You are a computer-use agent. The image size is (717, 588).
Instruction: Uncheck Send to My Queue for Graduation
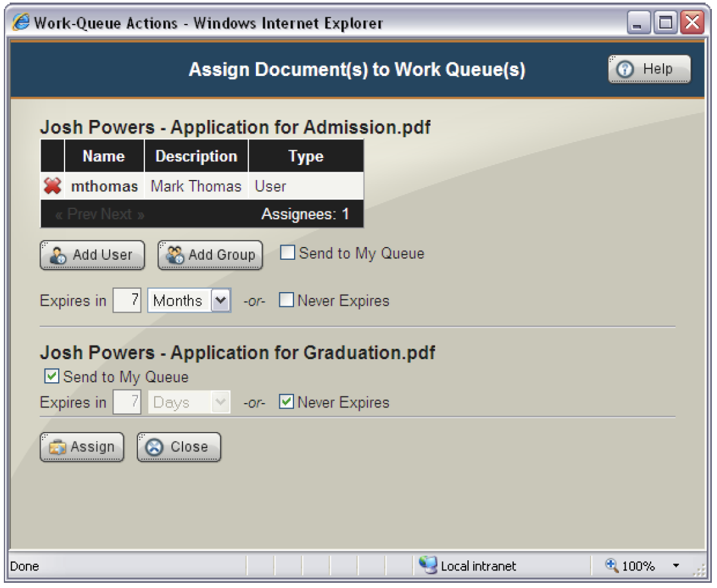(52, 377)
